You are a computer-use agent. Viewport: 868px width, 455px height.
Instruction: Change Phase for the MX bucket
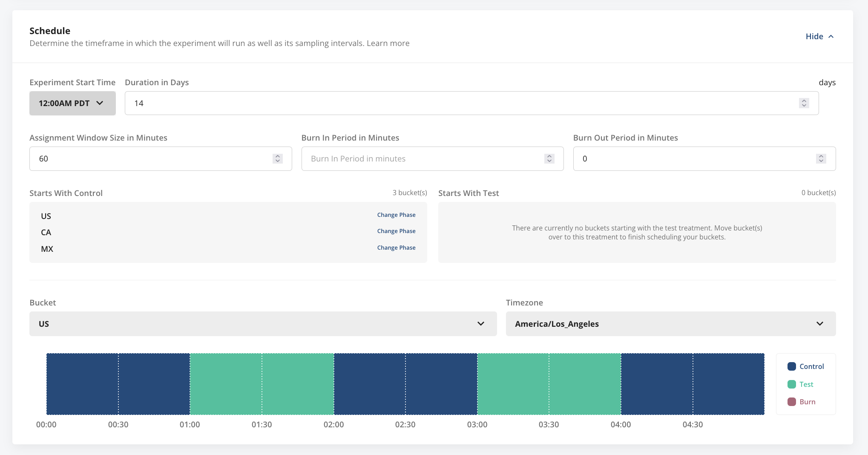(x=396, y=248)
